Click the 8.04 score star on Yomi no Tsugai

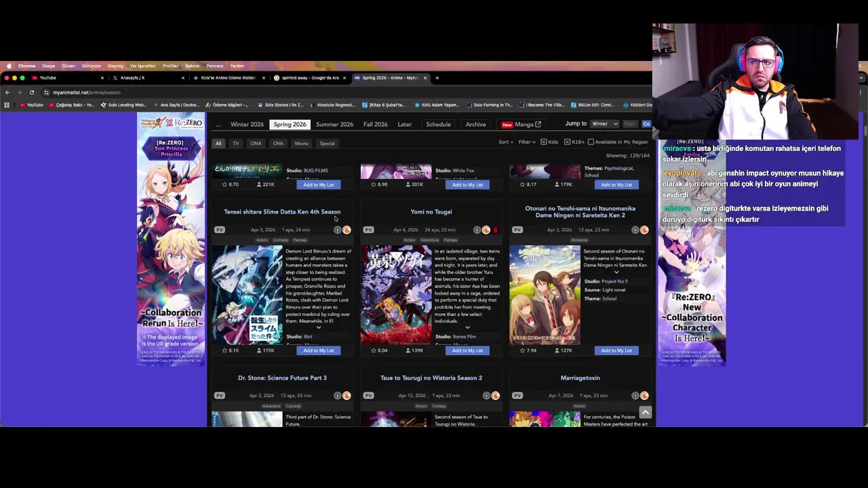point(374,350)
